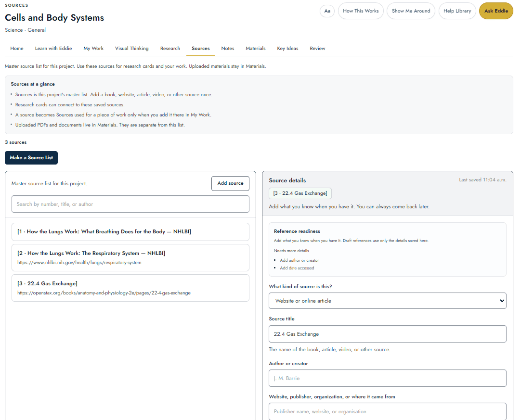Click the Make a Source List button
This screenshot has height=420, width=521.
point(31,158)
